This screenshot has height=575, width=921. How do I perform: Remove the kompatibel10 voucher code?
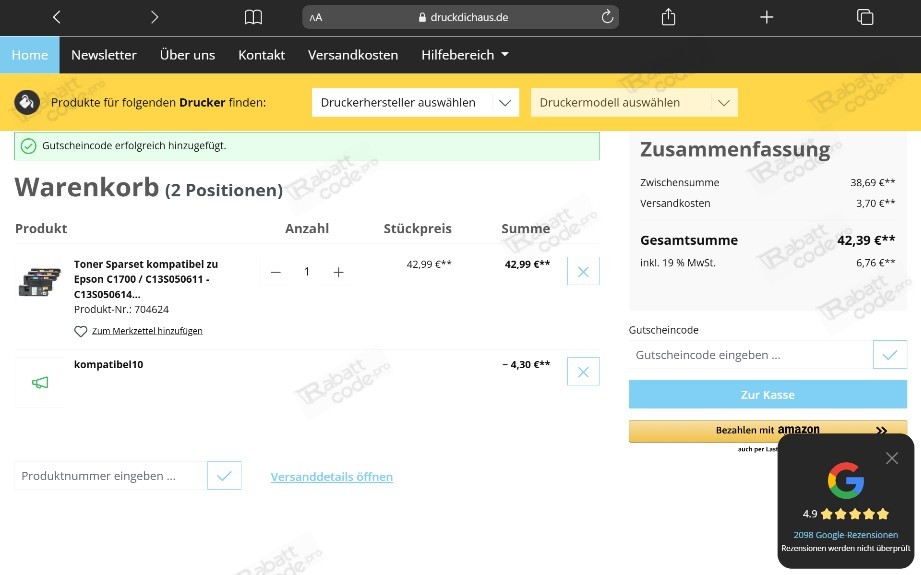click(583, 372)
